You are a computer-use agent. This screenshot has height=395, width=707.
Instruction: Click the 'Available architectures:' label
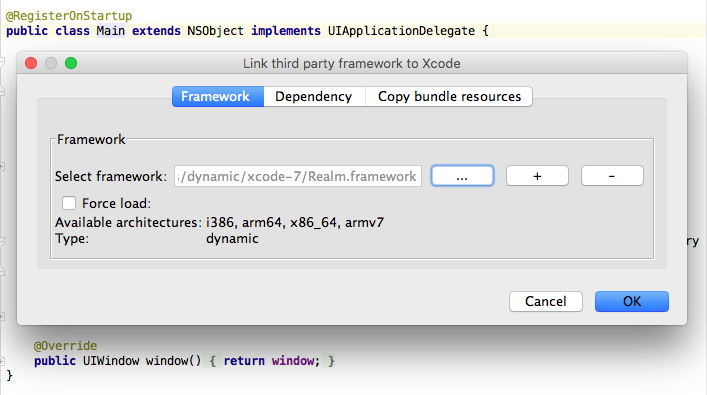point(129,222)
